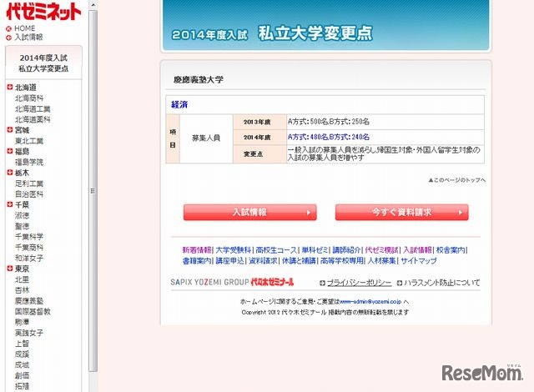Open サイトマップ footer link
The height and width of the screenshot is (392, 534).
[x=418, y=261]
